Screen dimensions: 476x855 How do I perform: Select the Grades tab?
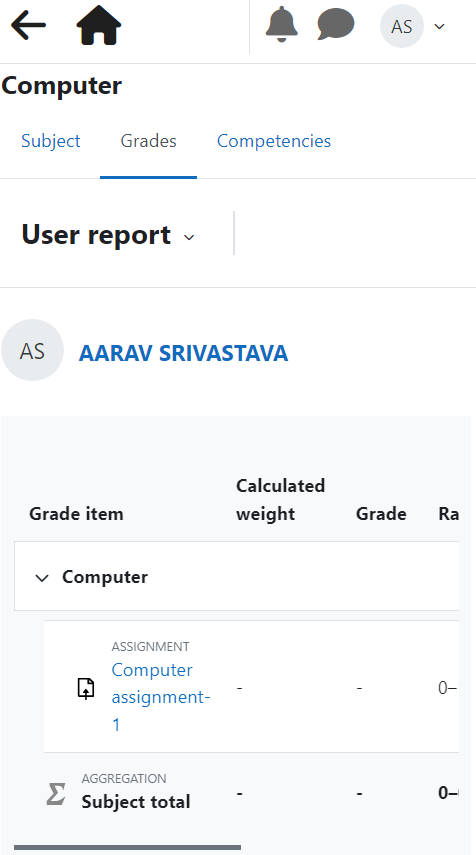tap(148, 141)
